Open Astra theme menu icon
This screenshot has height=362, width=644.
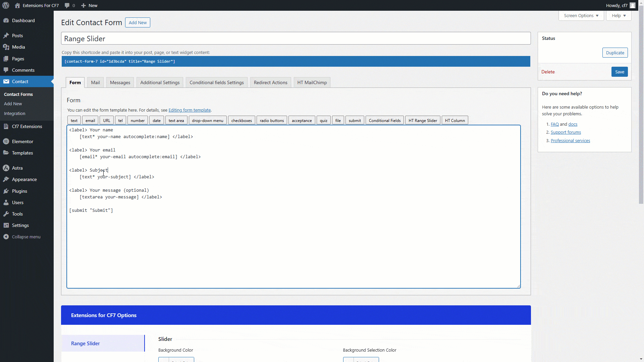tap(6, 168)
